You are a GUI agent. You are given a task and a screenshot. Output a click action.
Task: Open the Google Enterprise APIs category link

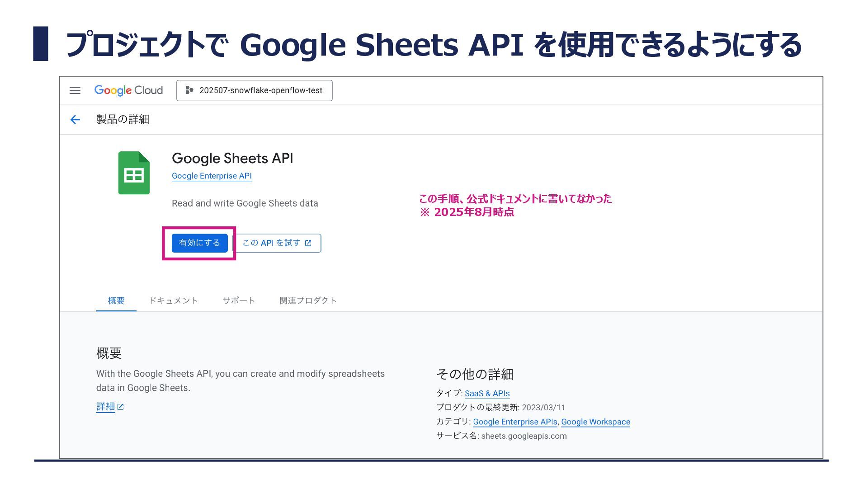pos(515,422)
